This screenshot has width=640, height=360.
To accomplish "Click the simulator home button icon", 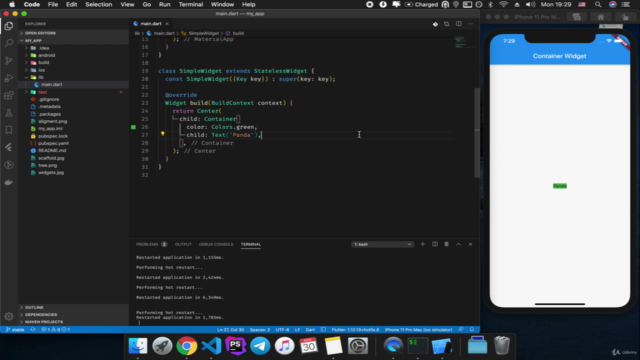I will coord(601,17).
